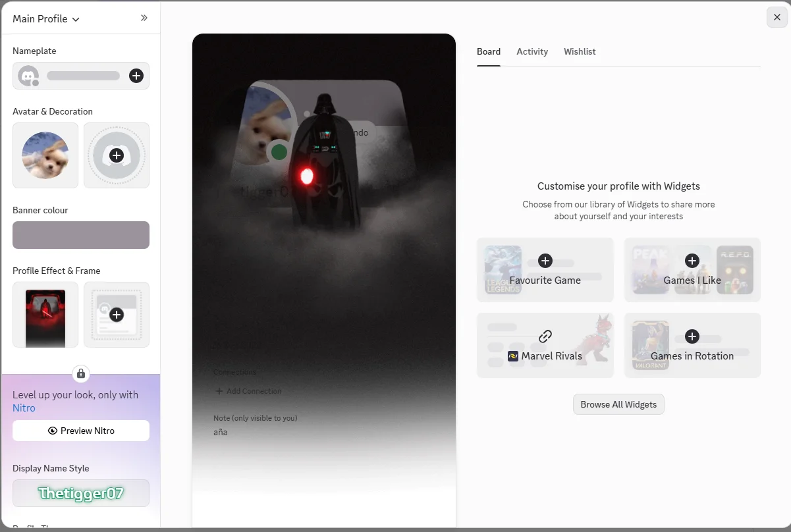Click the "Display Name Style" label
Screen dimensions: 791x532
point(51,468)
